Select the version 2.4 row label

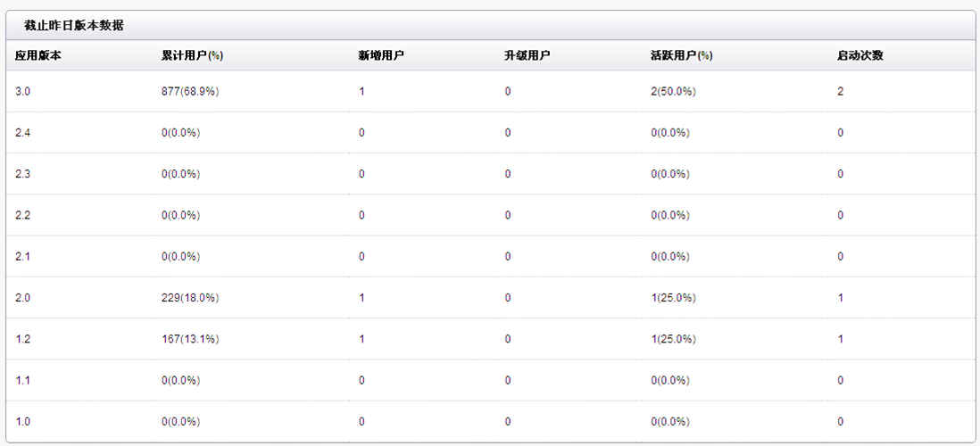pos(23,133)
